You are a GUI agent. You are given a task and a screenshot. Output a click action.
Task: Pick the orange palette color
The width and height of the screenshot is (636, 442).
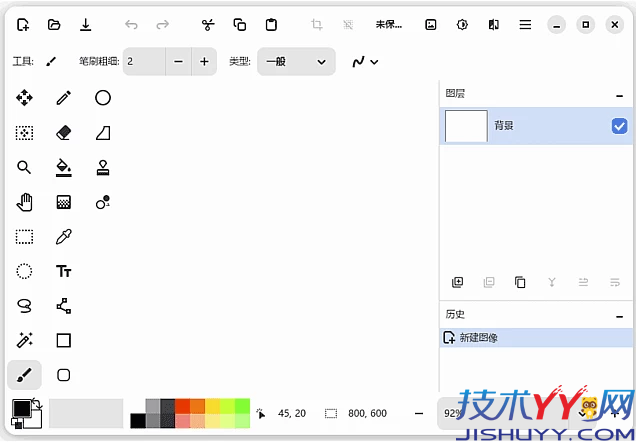pos(197,406)
